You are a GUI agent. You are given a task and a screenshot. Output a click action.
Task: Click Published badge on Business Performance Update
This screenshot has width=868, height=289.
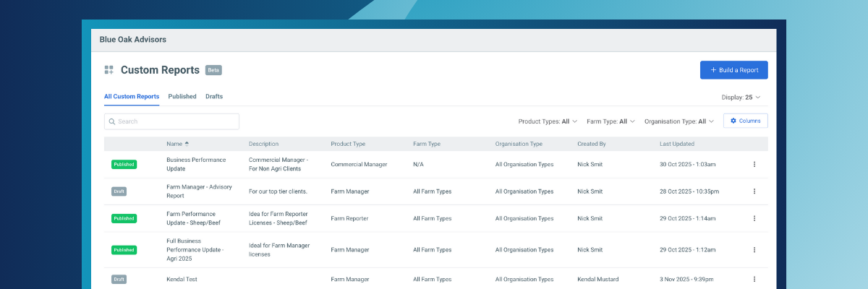pos(124,164)
